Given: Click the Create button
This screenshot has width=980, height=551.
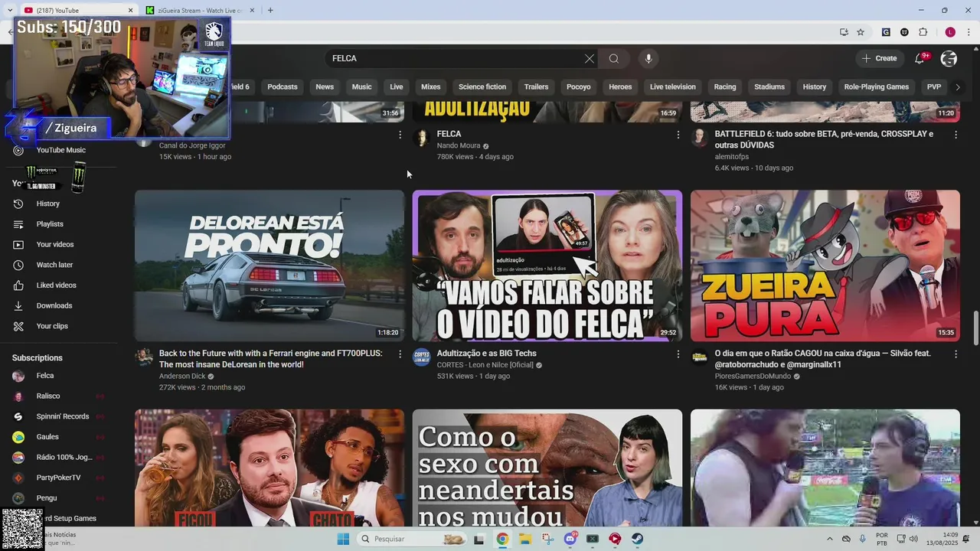Looking at the screenshot, I should tap(879, 58).
